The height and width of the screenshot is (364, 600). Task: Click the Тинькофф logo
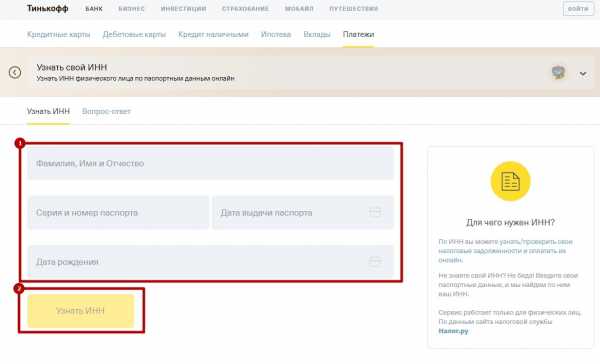coord(47,8)
